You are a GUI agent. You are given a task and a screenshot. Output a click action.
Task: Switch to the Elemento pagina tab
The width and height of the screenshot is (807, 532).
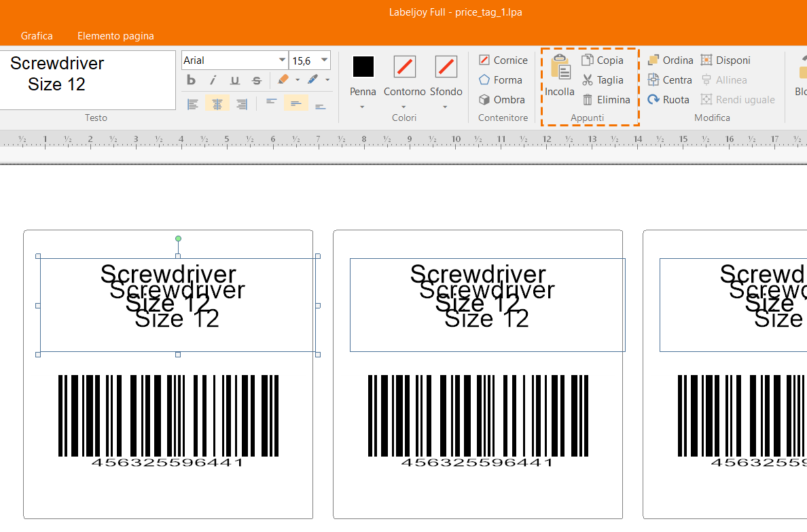115,36
